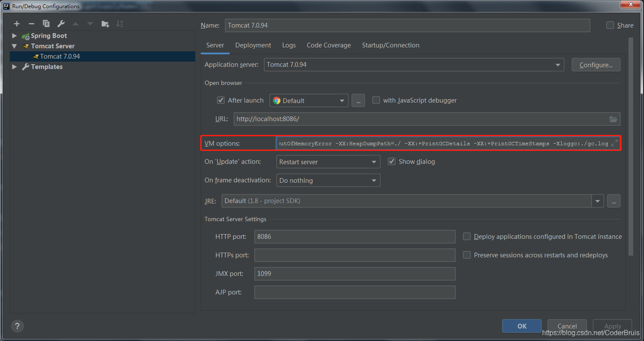Click the Cancel button
The width and height of the screenshot is (644, 341).
pyautogui.click(x=567, y=326)
